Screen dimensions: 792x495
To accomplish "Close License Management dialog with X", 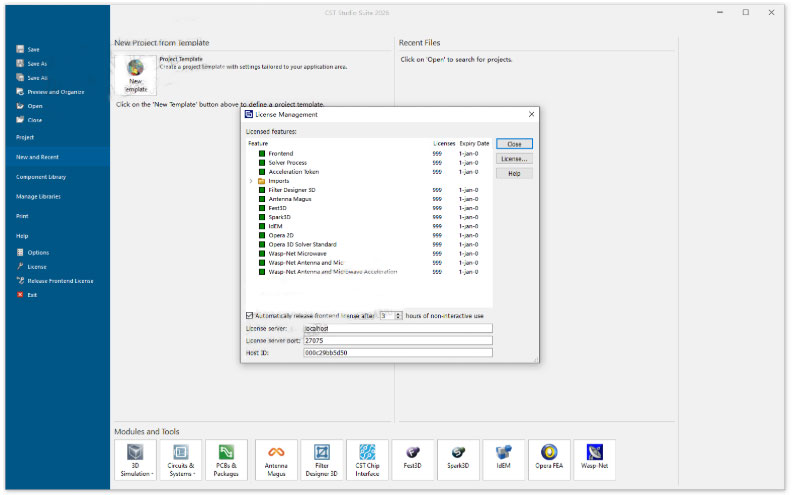I will point(531,114).
